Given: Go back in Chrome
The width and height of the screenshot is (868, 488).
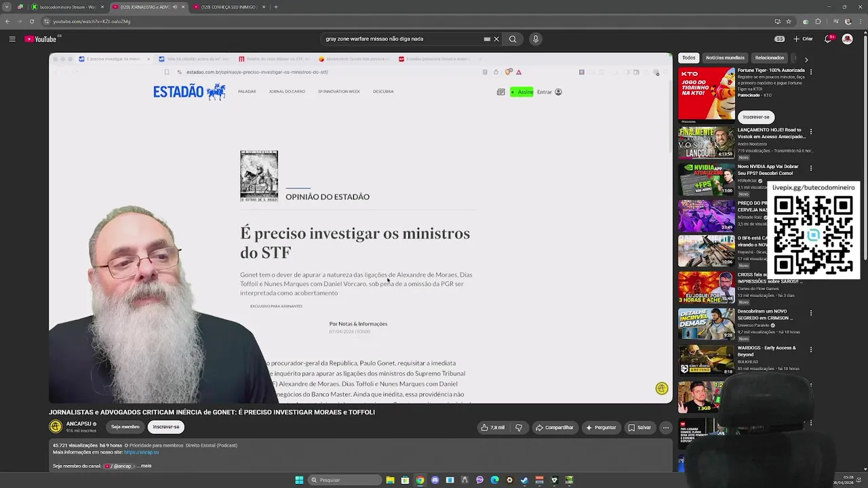Looking at the screenshot, I should click(7, 22).
